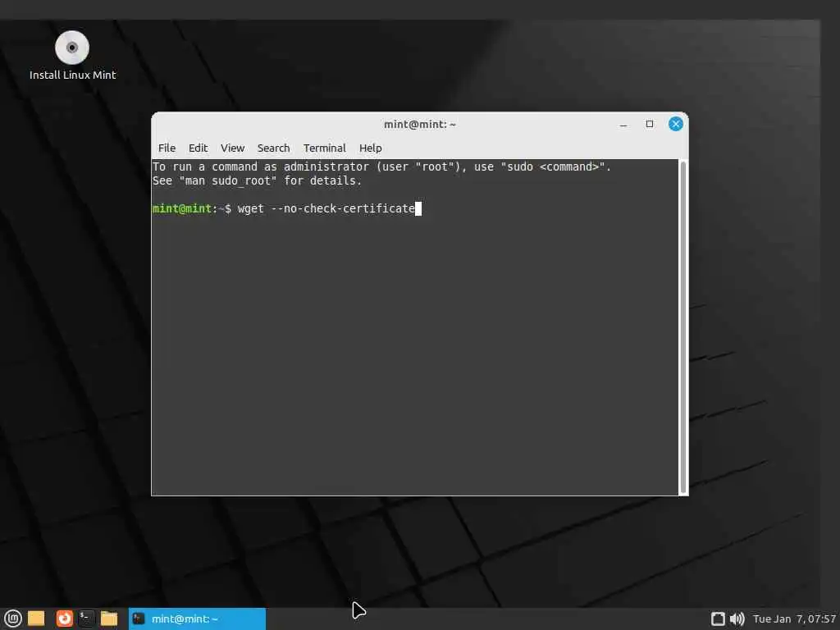Open the Help menu
This screenshot has width=840, height=630.
tap(370, 148)
